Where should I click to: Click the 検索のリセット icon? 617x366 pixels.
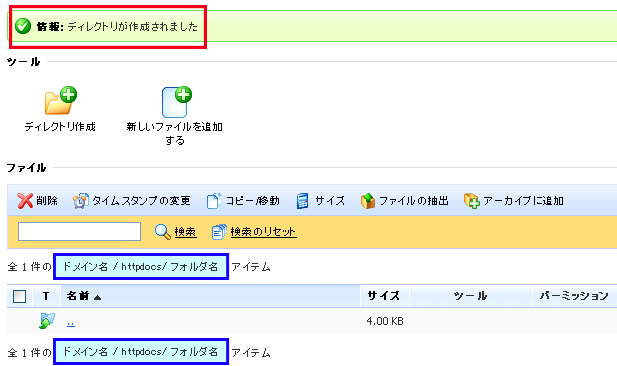click(219, 232)
